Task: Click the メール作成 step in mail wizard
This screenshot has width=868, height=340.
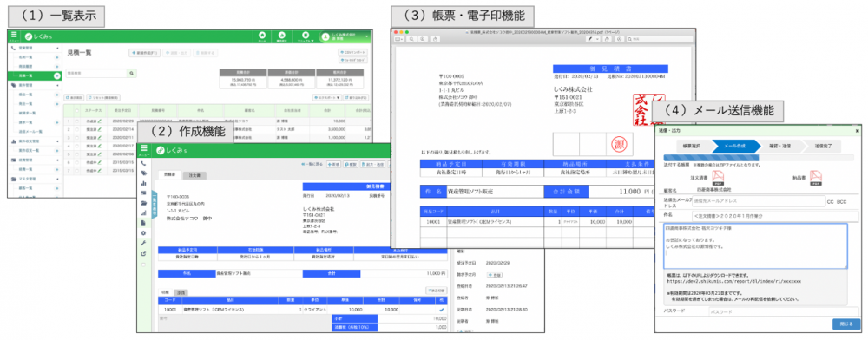Action: (x=735, y=146)
